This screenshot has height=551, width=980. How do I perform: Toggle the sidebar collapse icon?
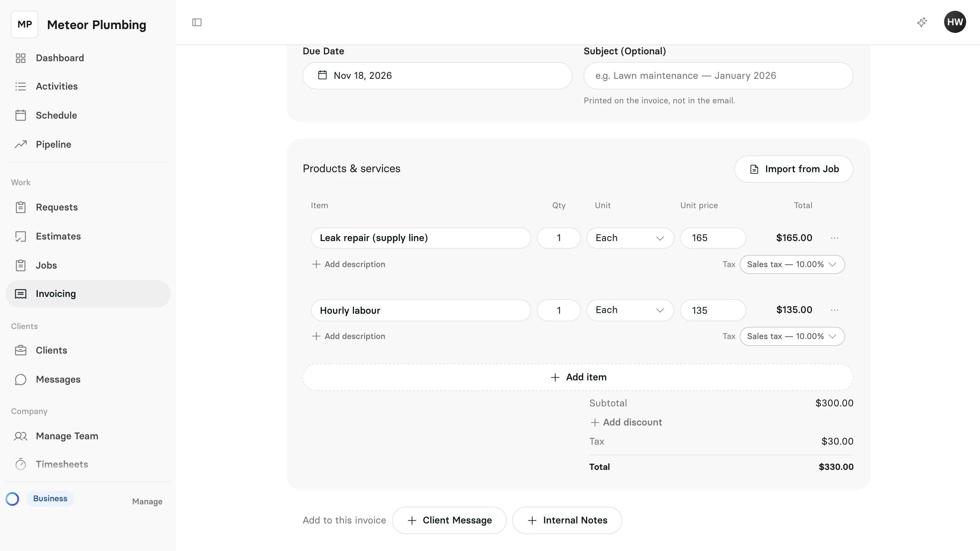197,23
